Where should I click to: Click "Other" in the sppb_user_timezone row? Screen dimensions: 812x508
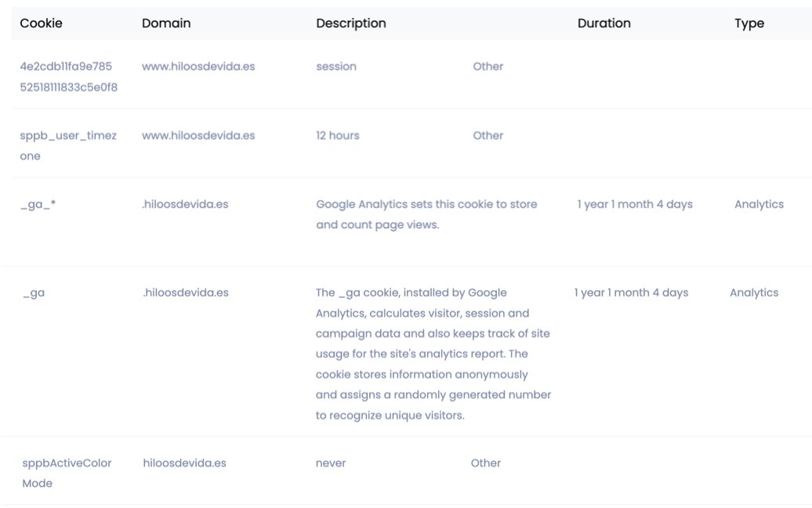[x=488, y=136]
